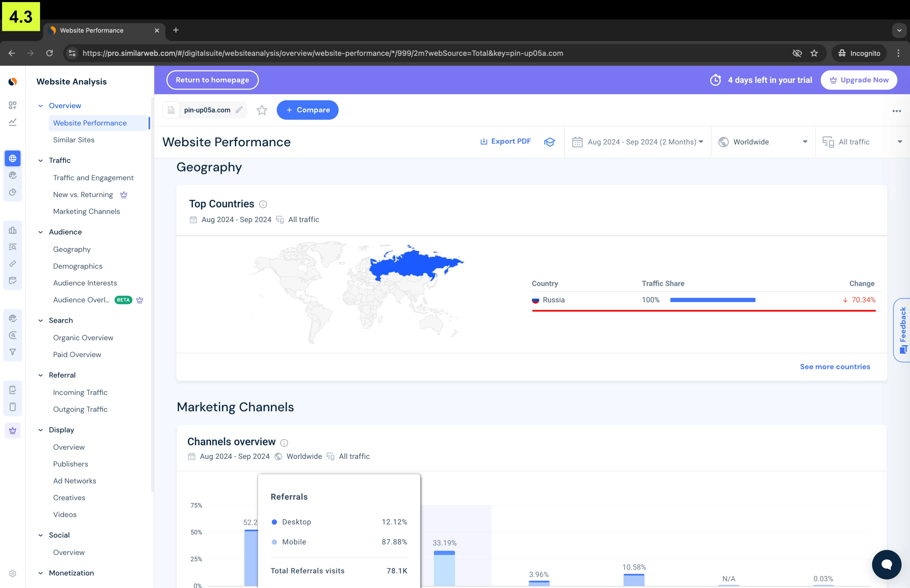This screenshot has width=910, height=588.
Task: Open Similar Sites from the sidebar
Action: pos(74,140)
